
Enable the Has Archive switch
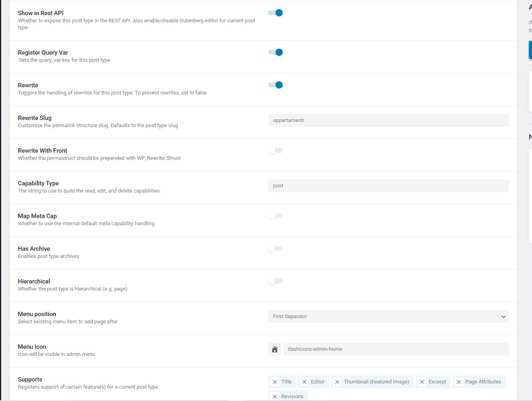coord(276,248)
